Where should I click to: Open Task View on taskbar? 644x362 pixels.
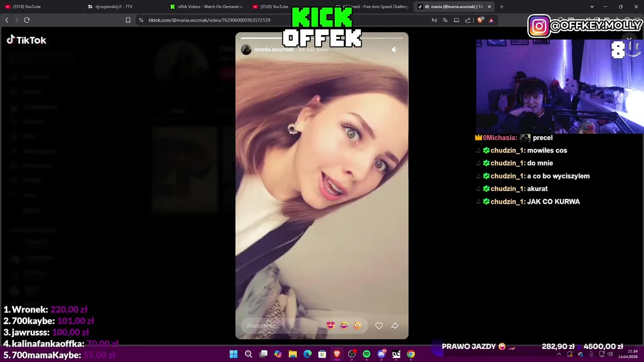click(263, 354)
